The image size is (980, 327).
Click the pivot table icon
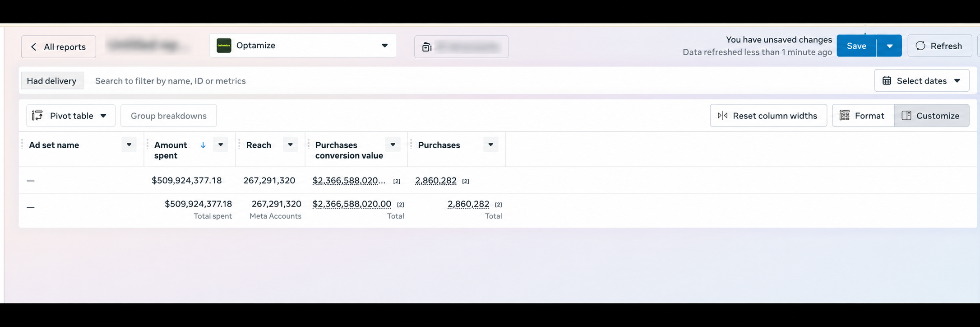tap(37, 116)
